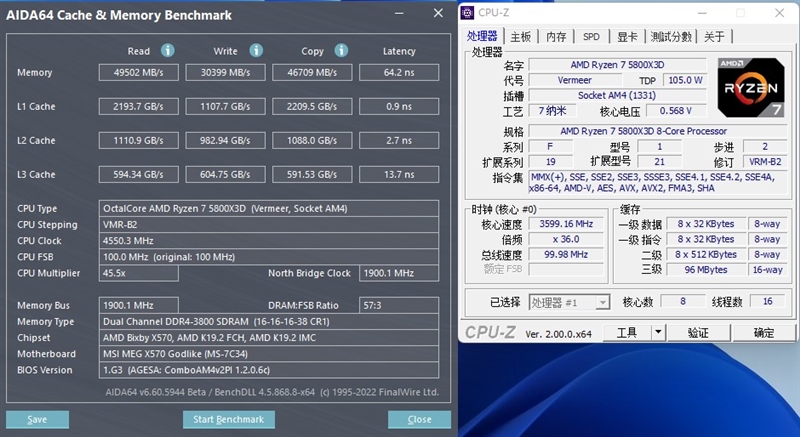The width and height of the screenshot is (800, 437).
Task: Click the L1 Cache Write value 1107.7 GB/s
Action: pyautogui.click(x=226, y=107)
